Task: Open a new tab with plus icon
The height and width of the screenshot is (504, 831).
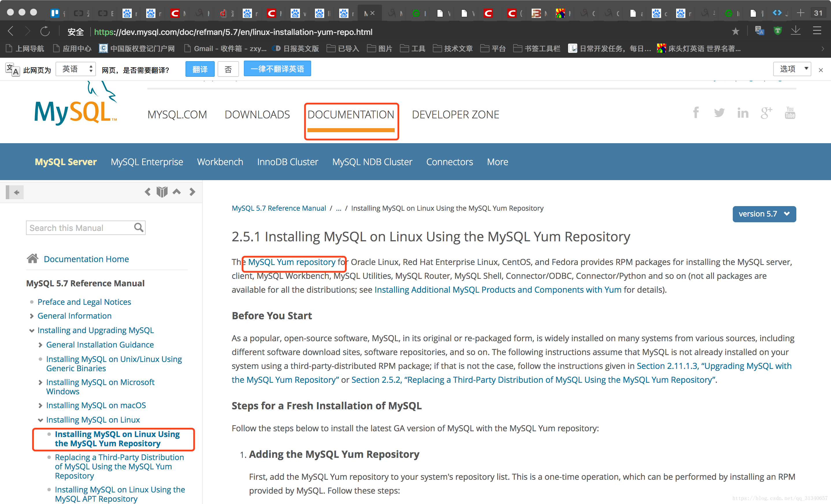Action: 800,13
